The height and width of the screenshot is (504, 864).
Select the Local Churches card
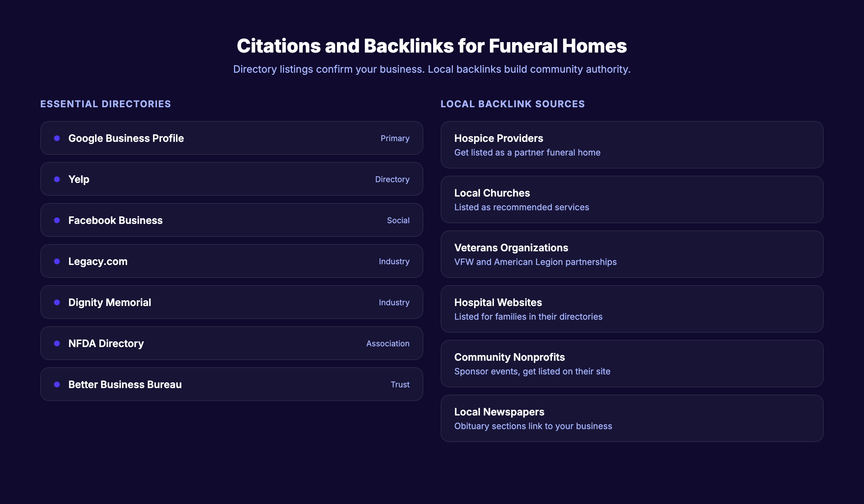(632, 199)
